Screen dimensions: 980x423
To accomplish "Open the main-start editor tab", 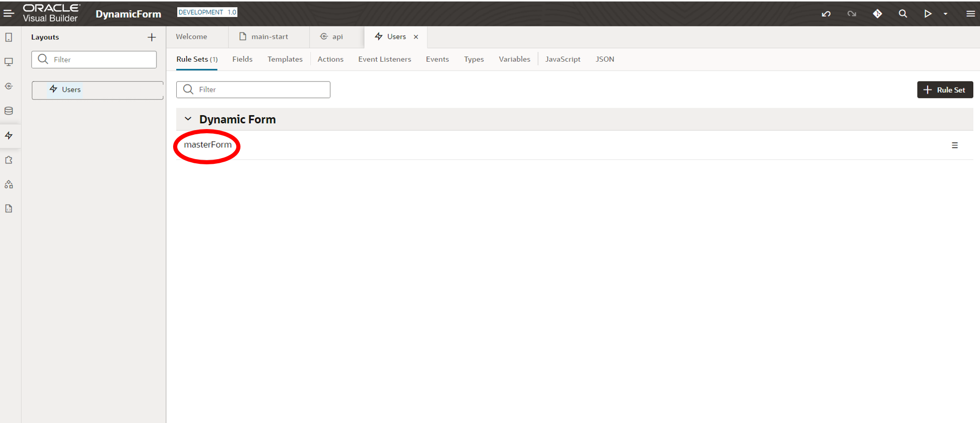I will (x=269, y=37).
